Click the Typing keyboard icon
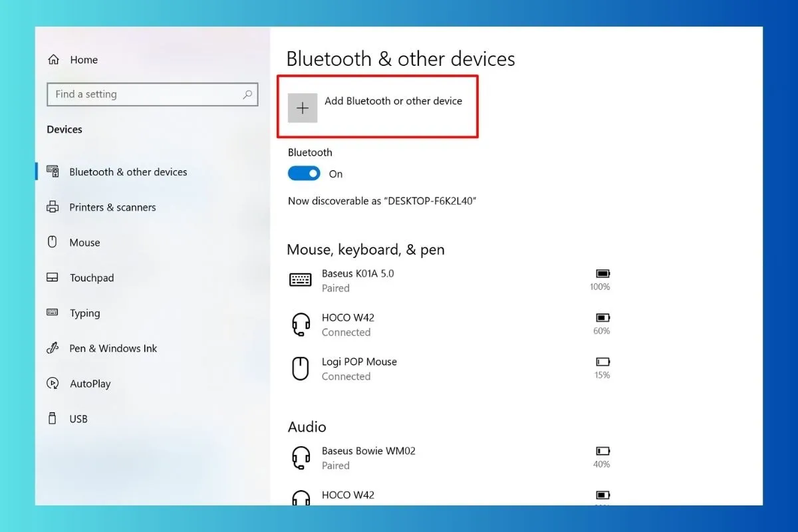798x532 pixels. tap(53, 313)
